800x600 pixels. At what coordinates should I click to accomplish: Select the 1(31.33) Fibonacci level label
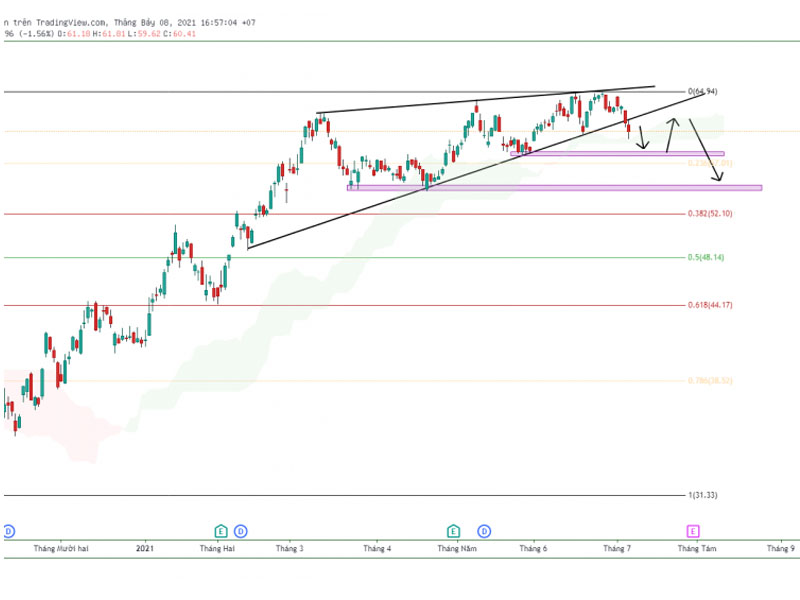click(703, 495)
